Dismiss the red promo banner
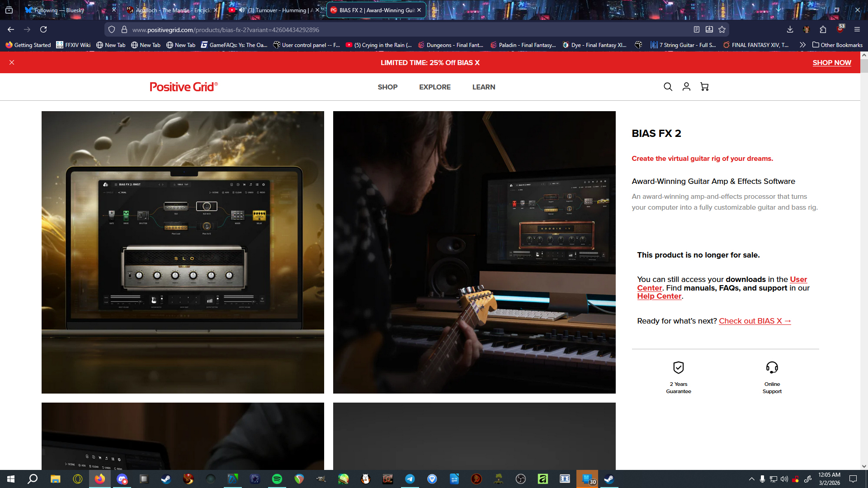The width and height of the screenshot is (868, 488). (x=12, y=62)
